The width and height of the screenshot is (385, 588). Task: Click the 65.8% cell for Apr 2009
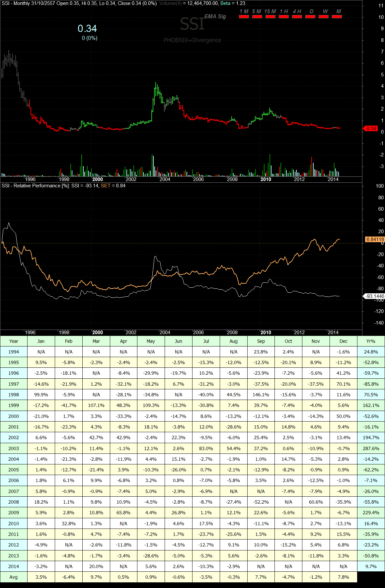[x=123, y=513]
